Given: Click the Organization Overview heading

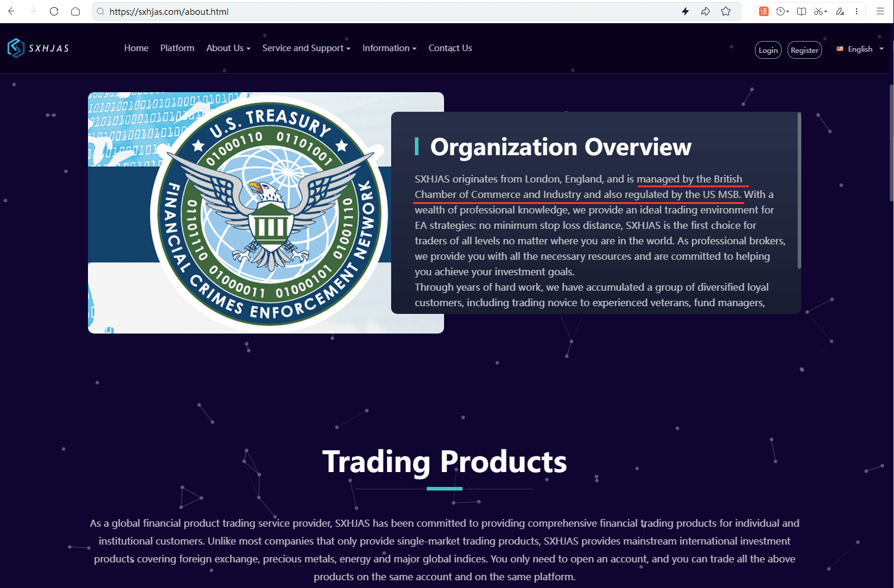Looking at the screenshot, I should pyautogui.click(x=561, y=147).
